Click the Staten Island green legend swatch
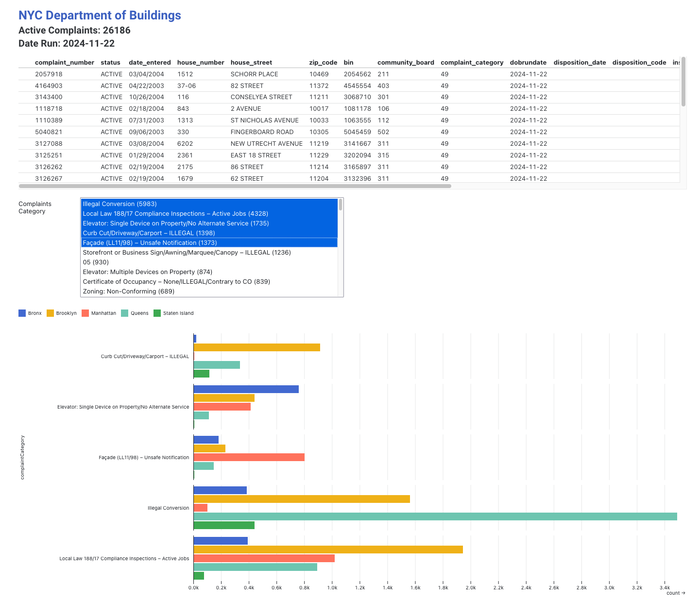 (x=157, y=313)
